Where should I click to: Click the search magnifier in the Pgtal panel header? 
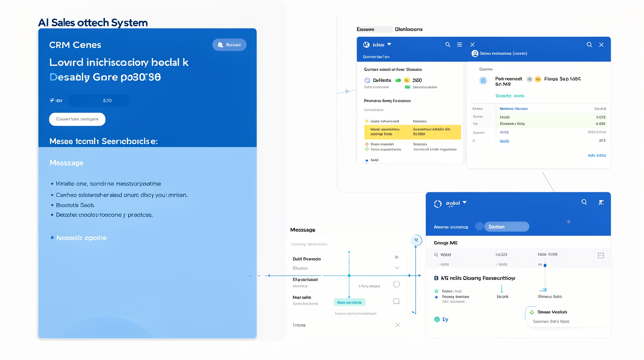(x=584, y=202)
